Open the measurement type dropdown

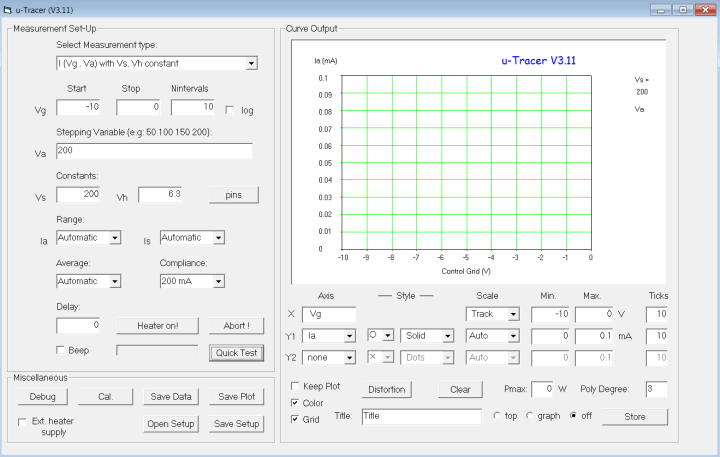pos(251,63)
